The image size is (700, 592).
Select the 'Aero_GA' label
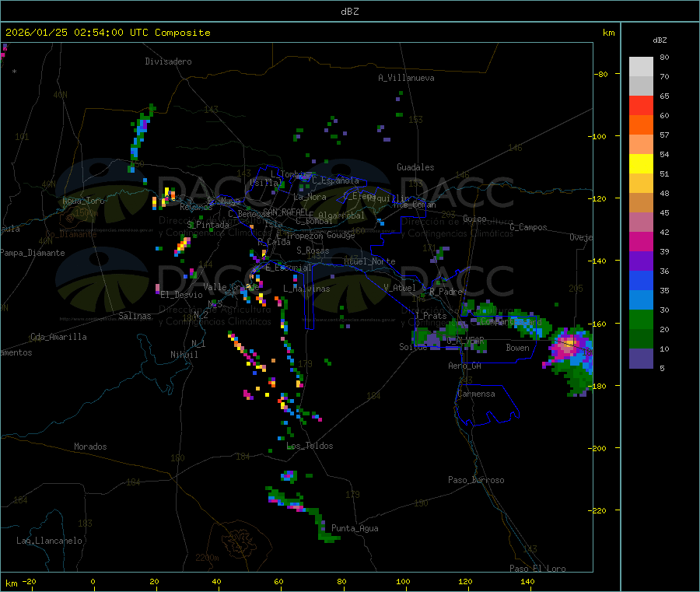465,366
